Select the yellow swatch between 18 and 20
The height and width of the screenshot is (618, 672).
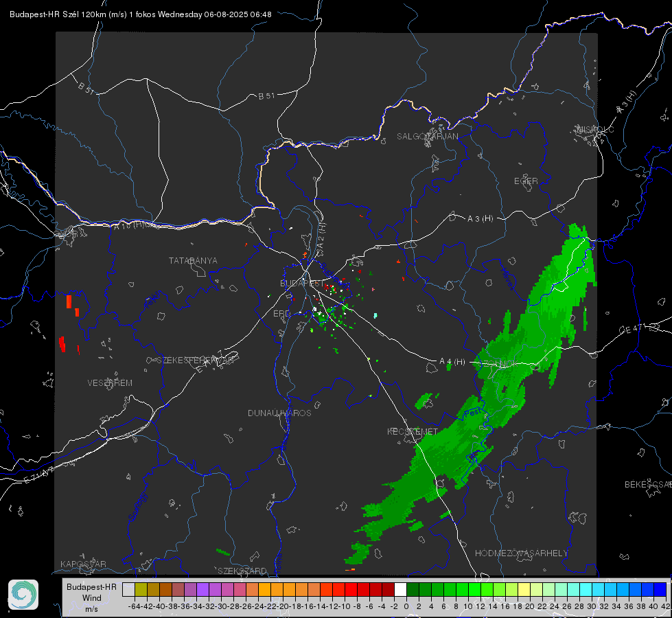pyautogui.click(x=524, y=589)
